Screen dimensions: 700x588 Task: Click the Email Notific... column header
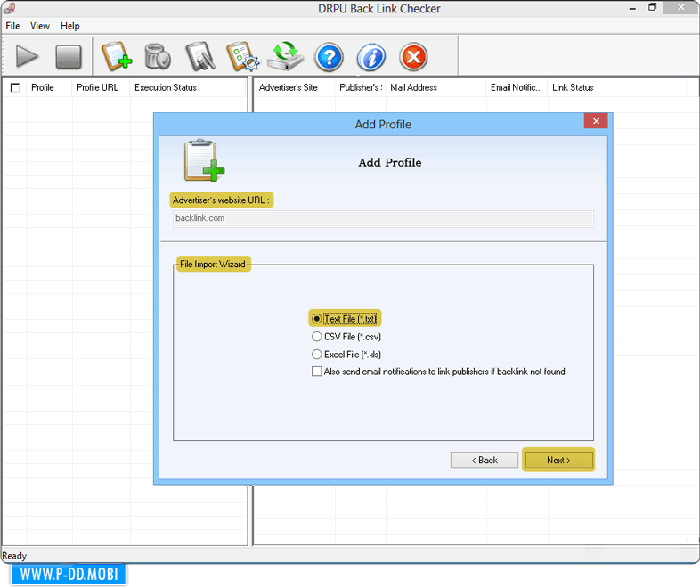(517, 87)
